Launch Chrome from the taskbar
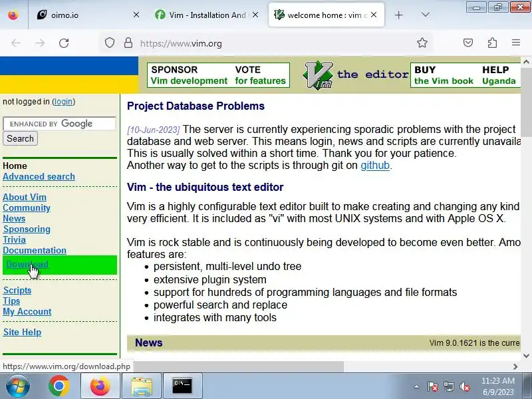Image resolution: width=532 pixels, height=399 pixels. (x=59, y=386)
